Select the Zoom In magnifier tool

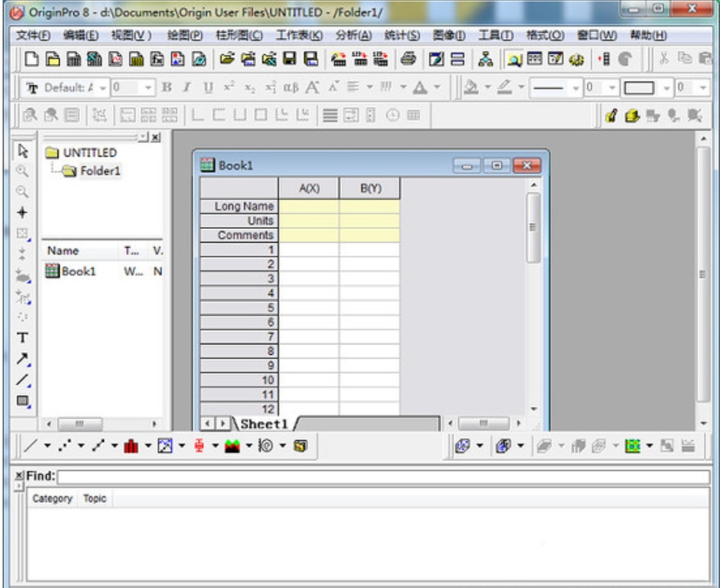coord(22,171)
